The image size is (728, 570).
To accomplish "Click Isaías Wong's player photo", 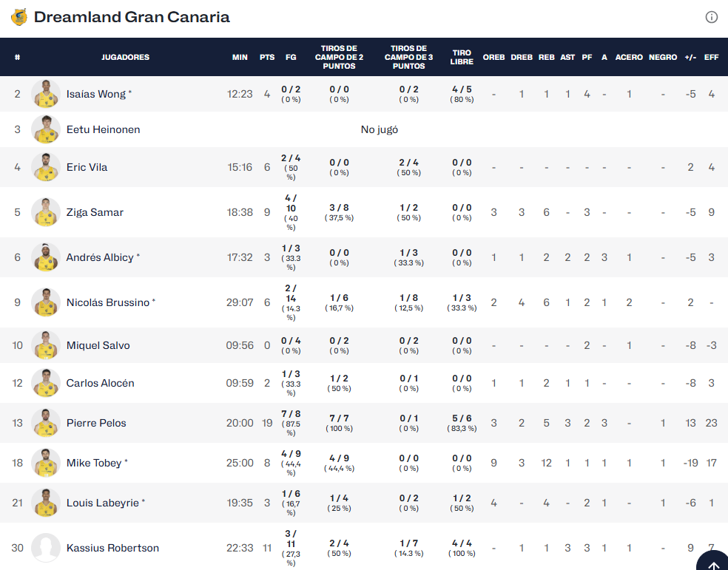I will coord(46,94).
